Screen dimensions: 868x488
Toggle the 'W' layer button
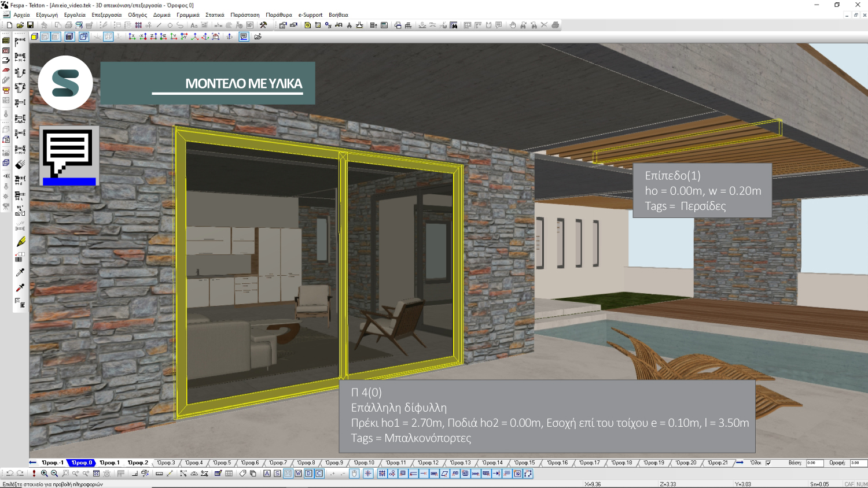298,474
